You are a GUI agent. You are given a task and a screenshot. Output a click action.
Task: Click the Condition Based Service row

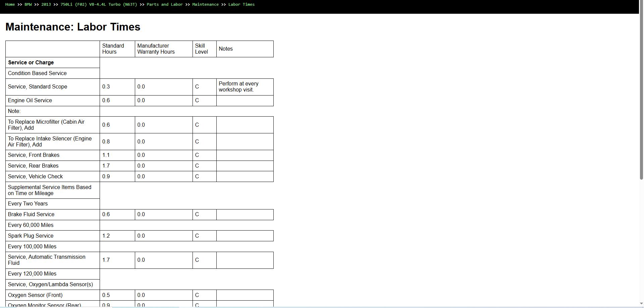point(53,73)
